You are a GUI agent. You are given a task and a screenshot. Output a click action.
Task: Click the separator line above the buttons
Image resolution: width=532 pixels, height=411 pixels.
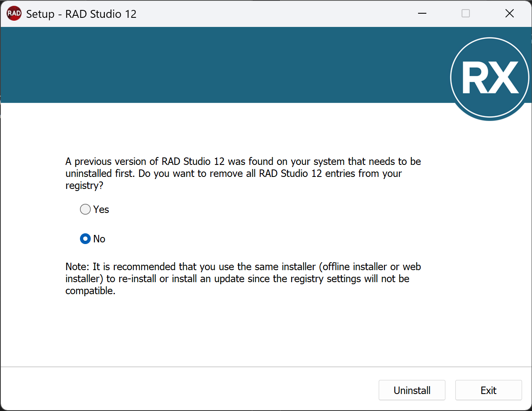pyautogui.click(x=266, y=367)
